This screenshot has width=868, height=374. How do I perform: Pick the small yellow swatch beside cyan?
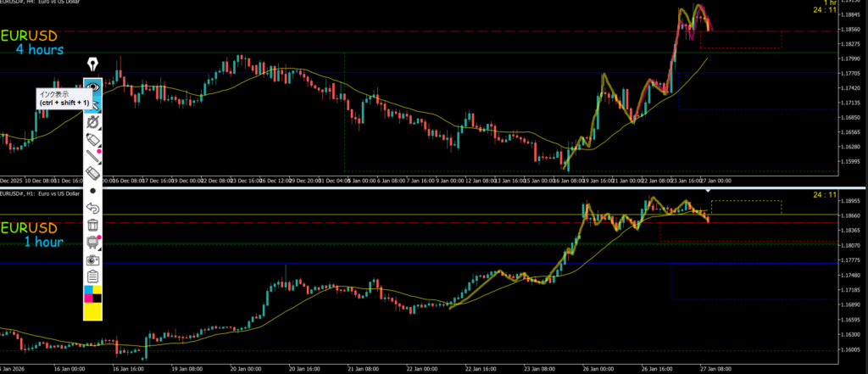[x=97, y=290]
